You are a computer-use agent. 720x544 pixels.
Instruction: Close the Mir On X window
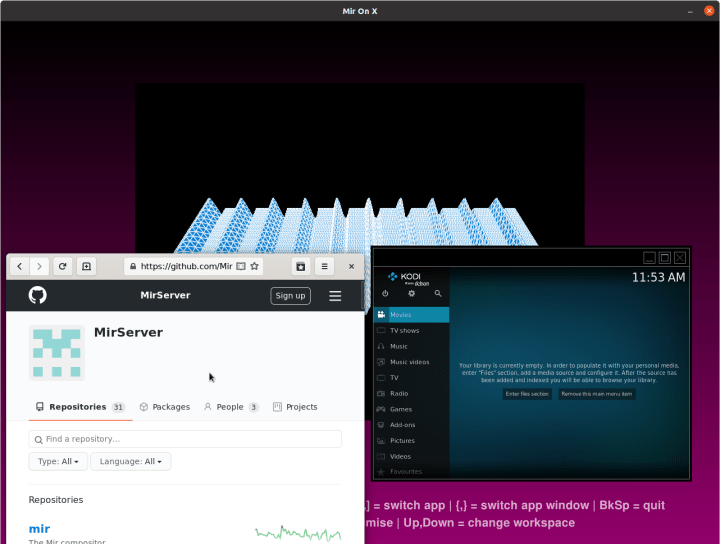click(x=709, y=11)
